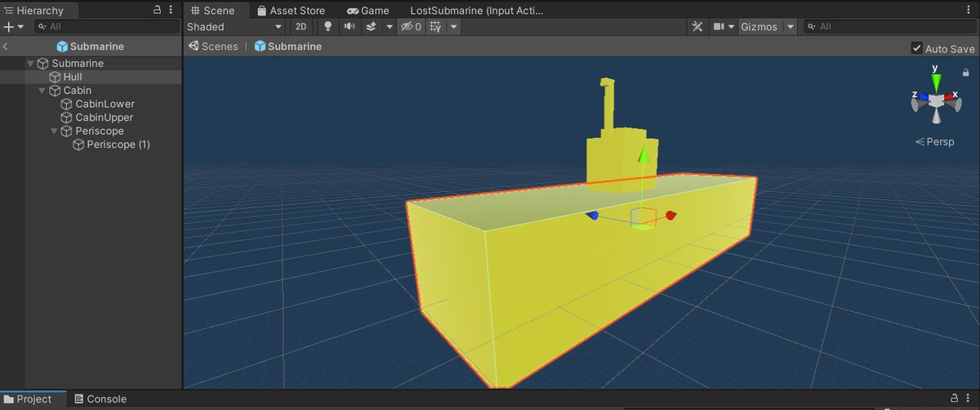Select the Hull object in Hierarchy

tap(91, 77)
